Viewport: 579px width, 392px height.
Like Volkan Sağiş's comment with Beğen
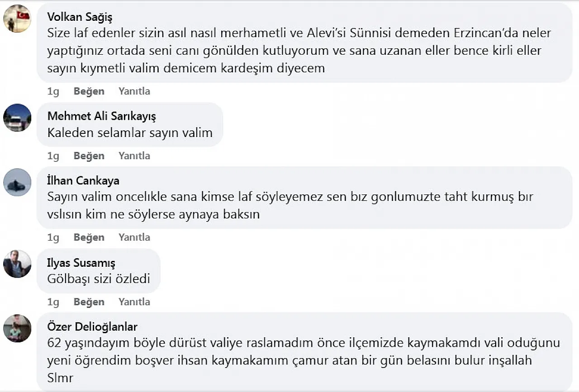[x=89, y=91]
